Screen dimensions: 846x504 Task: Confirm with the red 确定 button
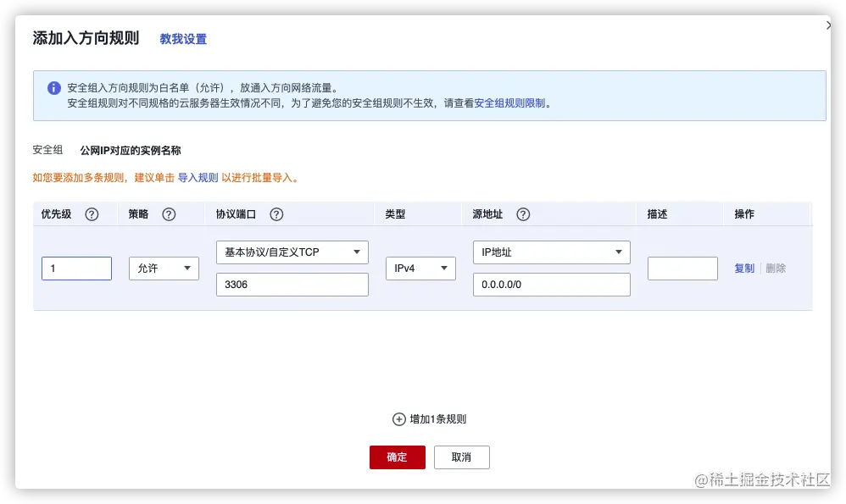click(x=397, y=457)
